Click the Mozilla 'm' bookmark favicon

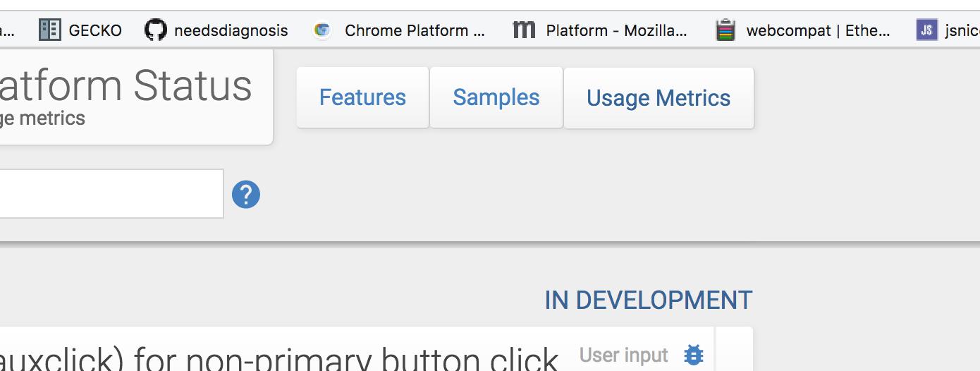[x=524, y=30]
